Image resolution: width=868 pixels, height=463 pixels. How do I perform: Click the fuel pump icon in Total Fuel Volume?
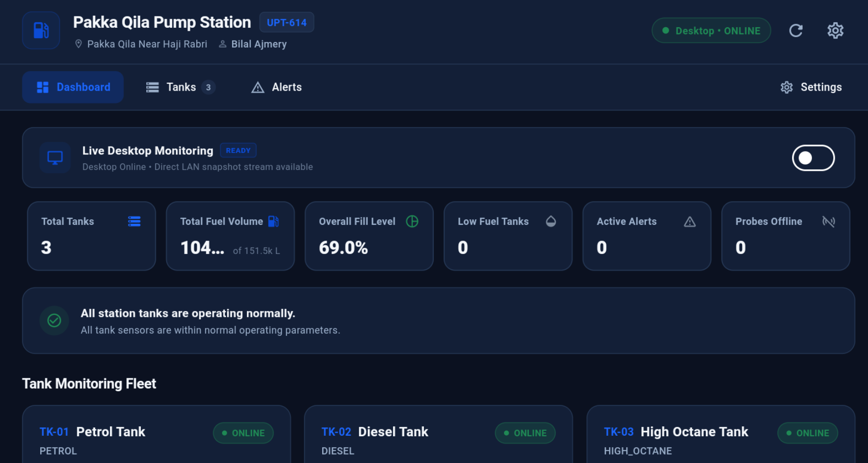(273, 221)
